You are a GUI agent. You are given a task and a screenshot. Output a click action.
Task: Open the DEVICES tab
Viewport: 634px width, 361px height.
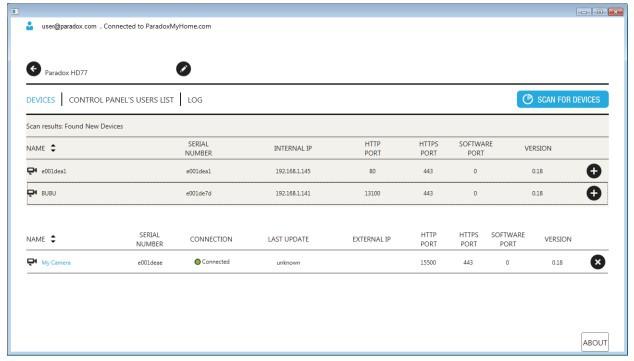(40, 100)
